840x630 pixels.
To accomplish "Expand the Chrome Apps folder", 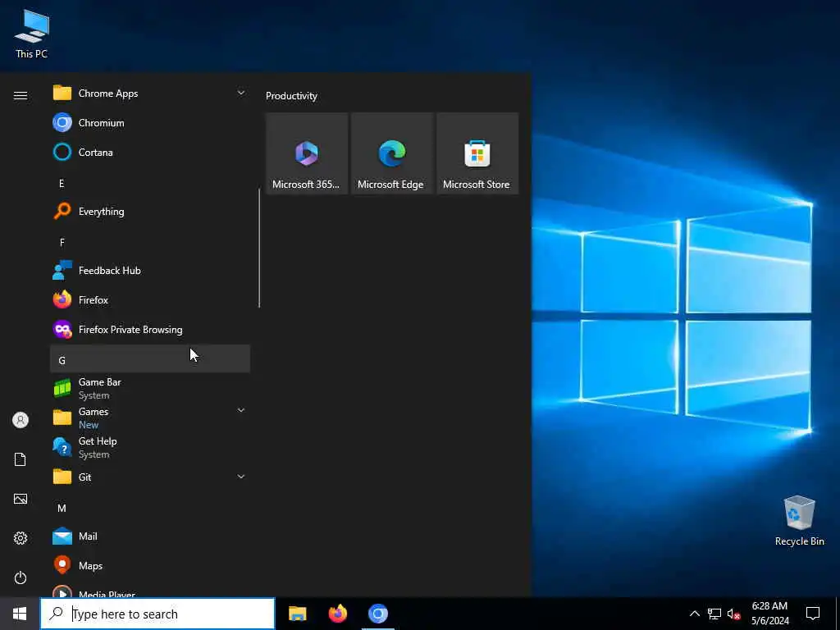I will [150, 94].
